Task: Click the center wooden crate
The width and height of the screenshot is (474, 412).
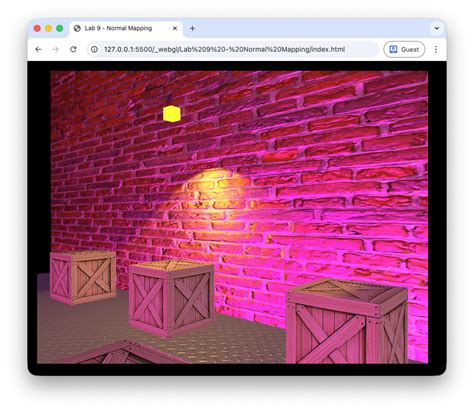Action: pyautogui.click(x=171, y=298)
